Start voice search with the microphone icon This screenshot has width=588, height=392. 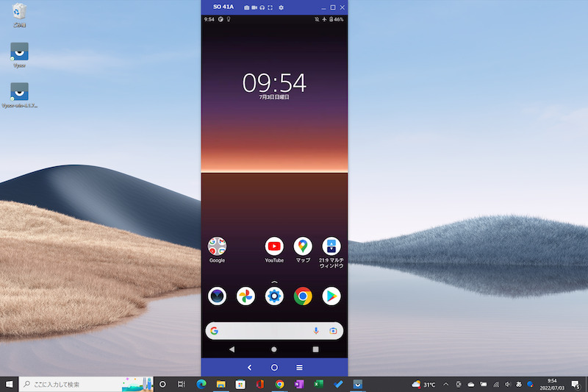pyautogui.click(x=316, y=331)
